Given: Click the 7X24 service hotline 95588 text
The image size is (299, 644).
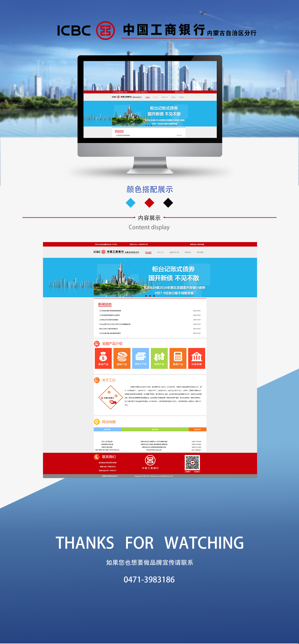Looking at the screenshot, I should 106,244.
